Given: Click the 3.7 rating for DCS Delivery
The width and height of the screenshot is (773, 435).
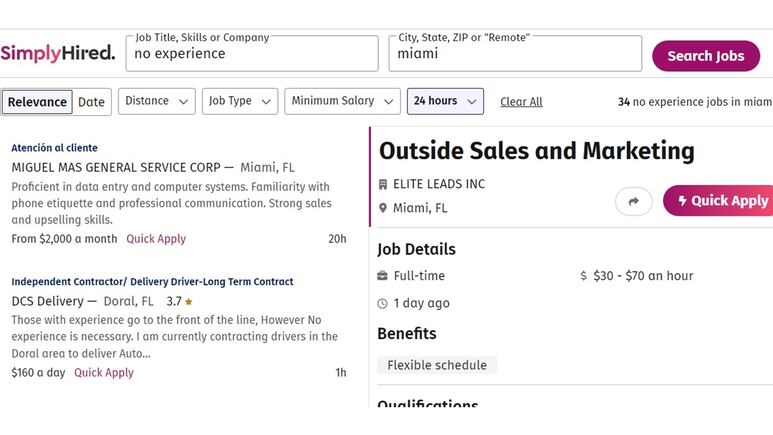Looking at the screenshot, I should coord(174,301).
